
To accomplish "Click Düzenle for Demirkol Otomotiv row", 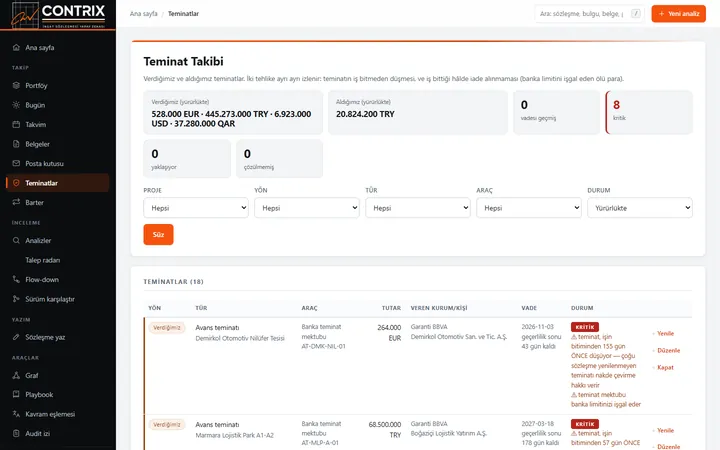I will [x=668, y=350].
